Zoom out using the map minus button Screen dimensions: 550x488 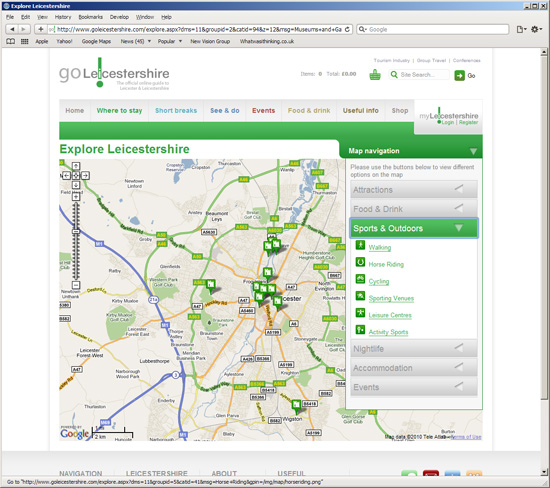coord(76,285)
